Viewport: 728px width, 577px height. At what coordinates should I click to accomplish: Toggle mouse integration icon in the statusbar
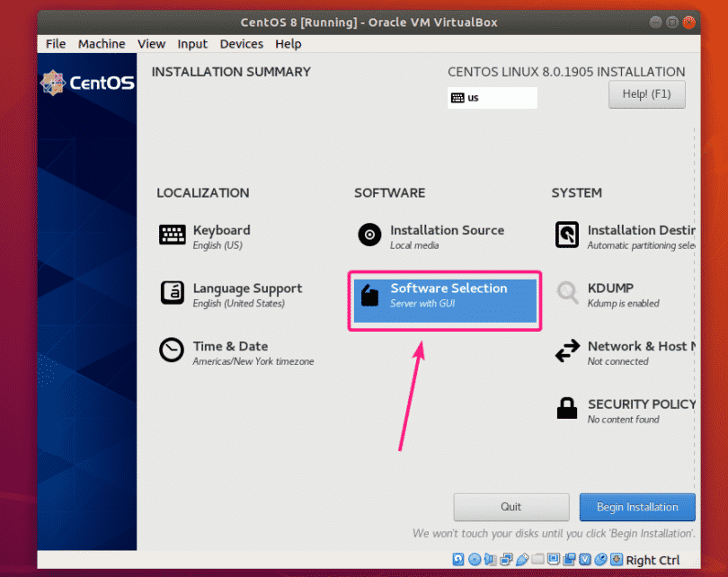click(599, 559)
